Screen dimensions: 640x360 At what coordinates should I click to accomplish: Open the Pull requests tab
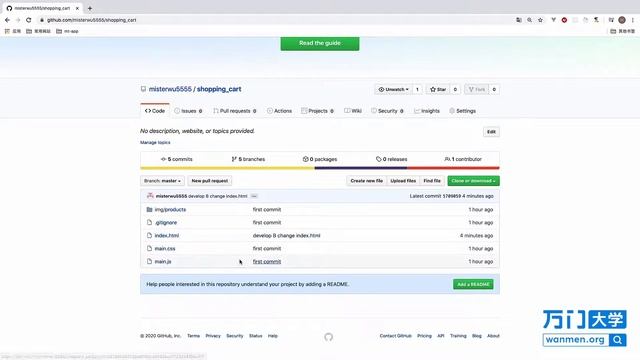235,111
